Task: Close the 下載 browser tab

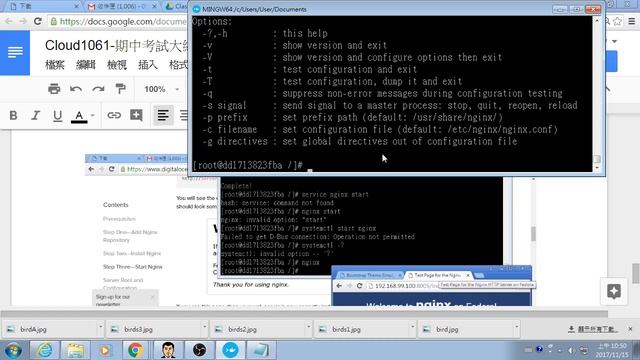Action: pyautogui.click(x=76, y=7)
